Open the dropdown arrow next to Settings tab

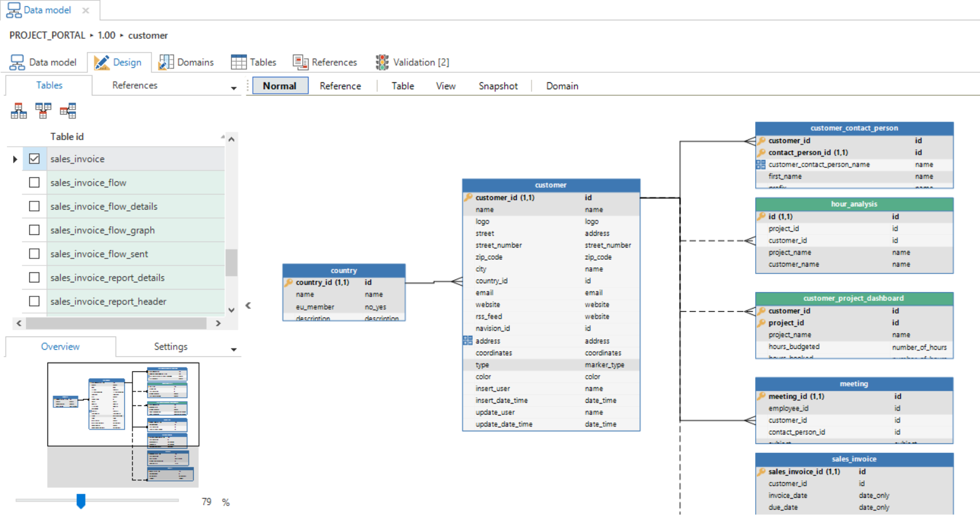click(x=233, y=350)
